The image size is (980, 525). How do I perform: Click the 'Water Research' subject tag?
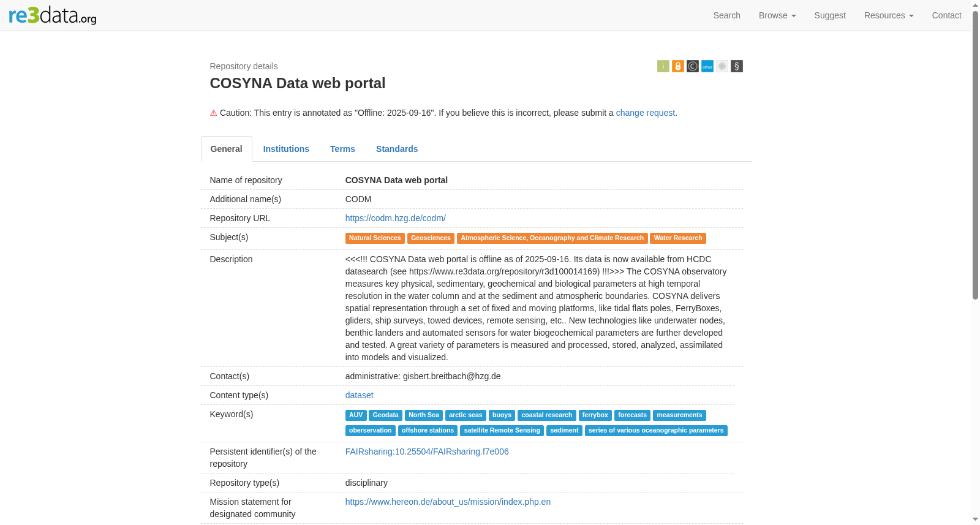click(677, 238)
